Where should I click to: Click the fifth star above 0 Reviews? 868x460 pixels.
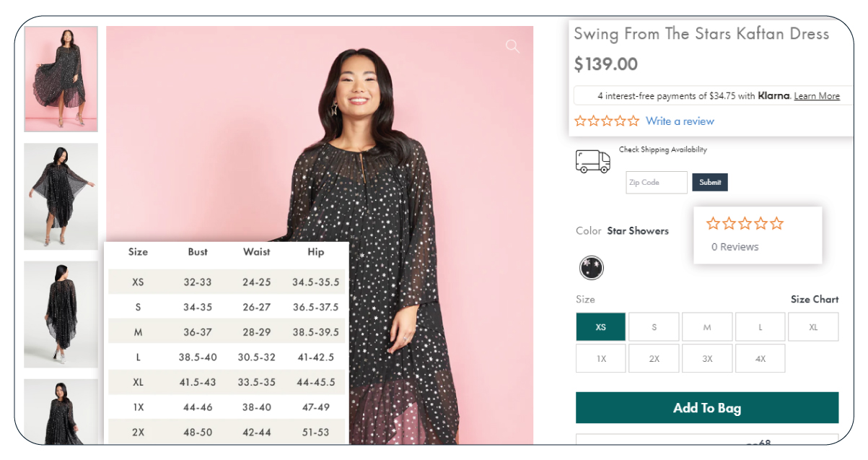(776, 224)
